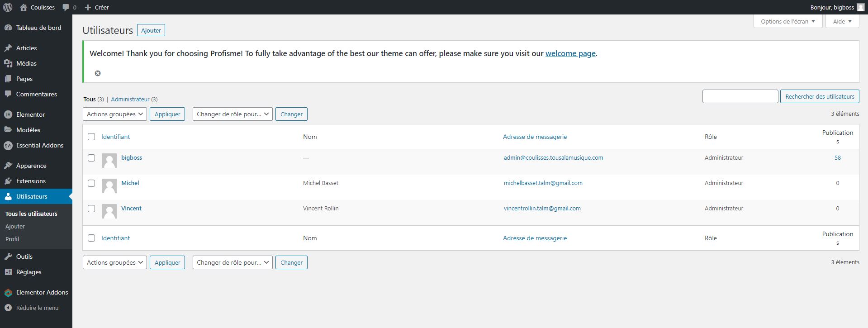Filter users by Administrateur tab

pos(130,99)
